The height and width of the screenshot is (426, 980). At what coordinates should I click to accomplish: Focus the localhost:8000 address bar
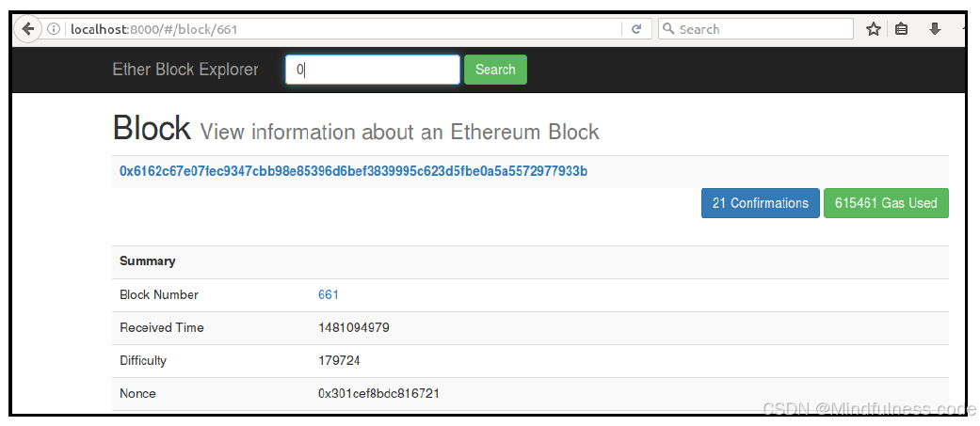click(344, 29)
